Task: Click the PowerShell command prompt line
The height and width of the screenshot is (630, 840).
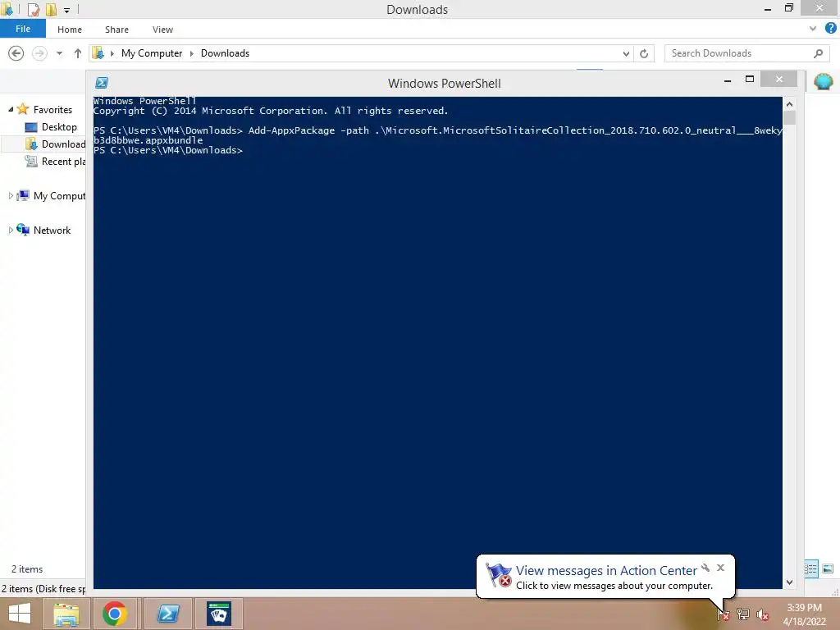Action: coord(168,150)
